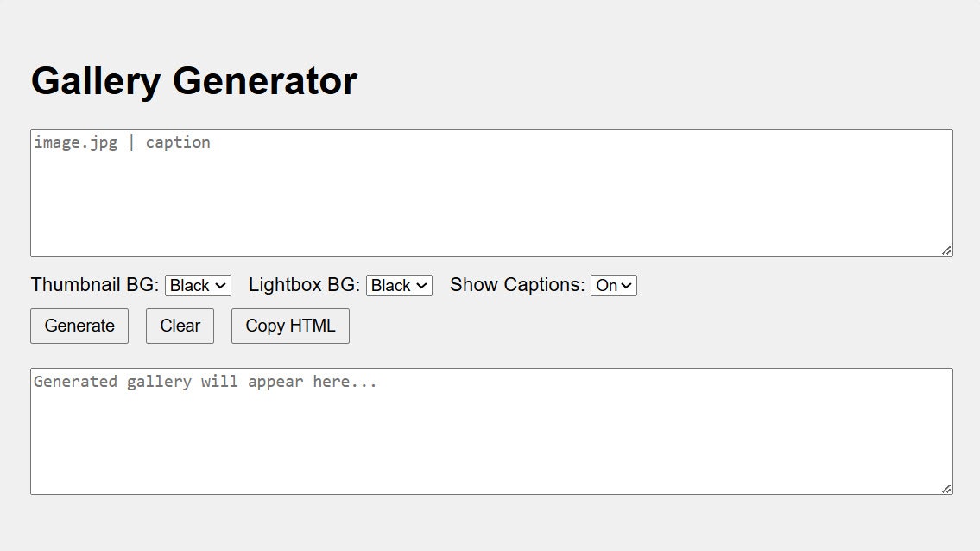Viewport: 980px width, 551px height.
Task: Click the Show Captions dropdown arrow
Action: tap(629, 285)
